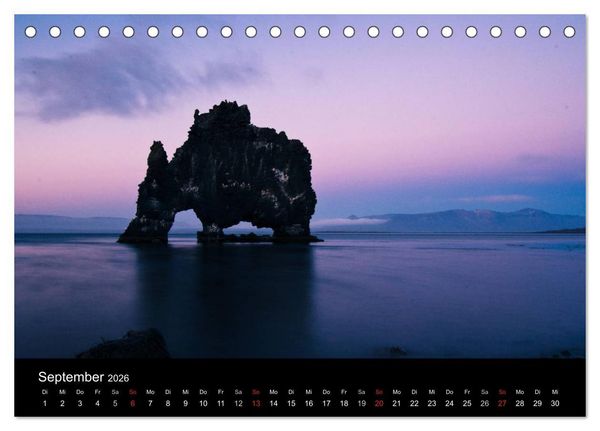Select the red Sunday date 20
Screen dimensions: 600x431
pyautogui.click(x=379, y=403)
